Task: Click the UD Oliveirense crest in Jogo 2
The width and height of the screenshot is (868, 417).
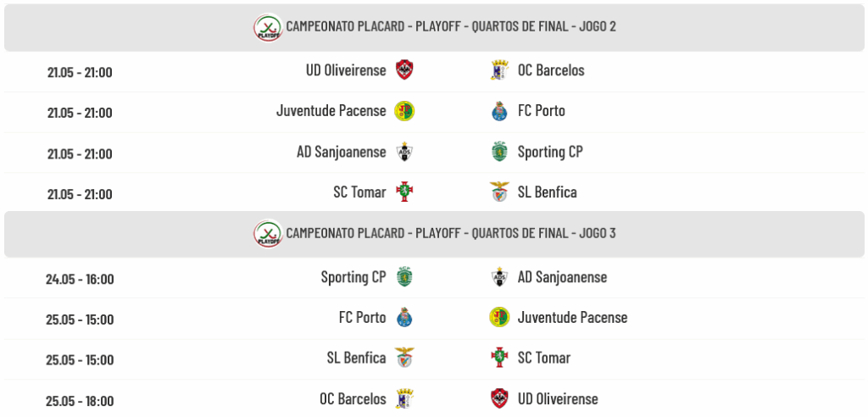Action: pos(404,70)
